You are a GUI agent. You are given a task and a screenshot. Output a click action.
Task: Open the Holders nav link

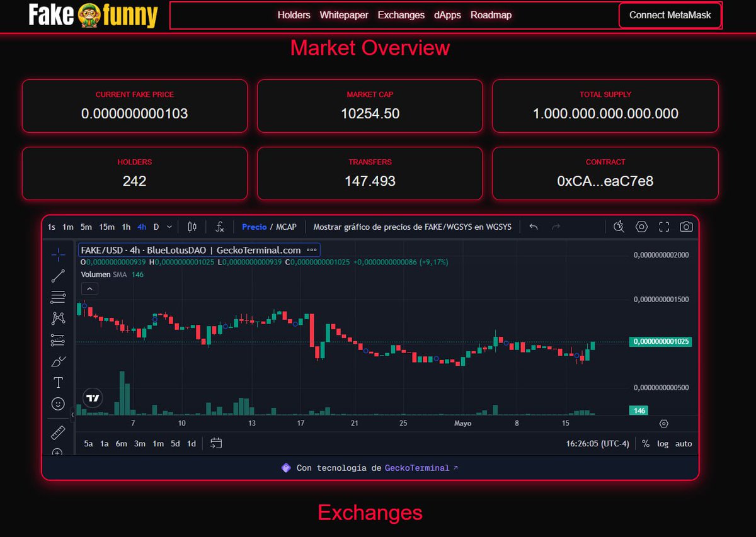(x=294, y=15)
